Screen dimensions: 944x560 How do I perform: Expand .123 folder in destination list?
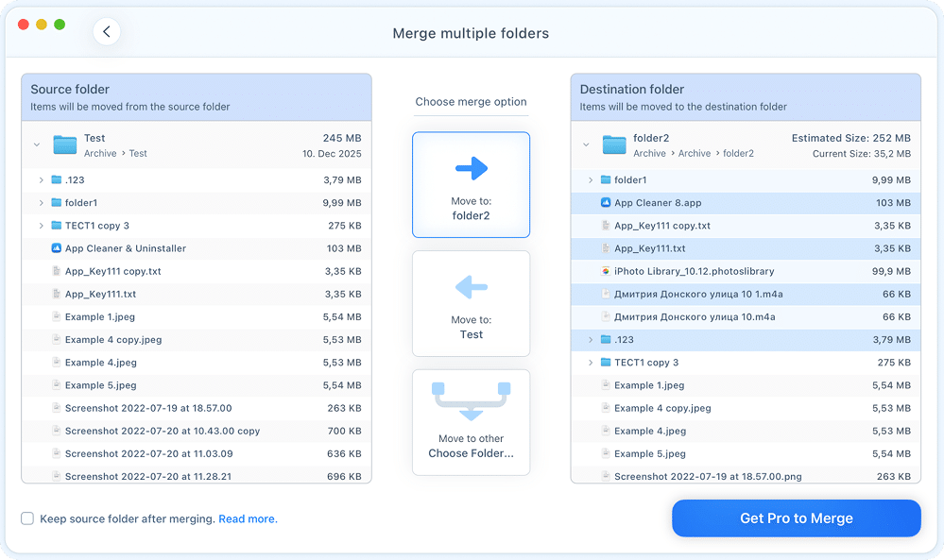pos(590,340)
